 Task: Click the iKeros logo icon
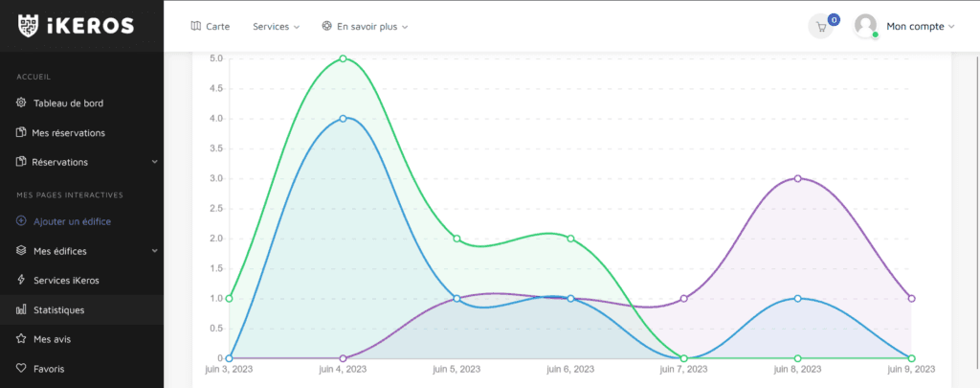click(x=30, y=26)
